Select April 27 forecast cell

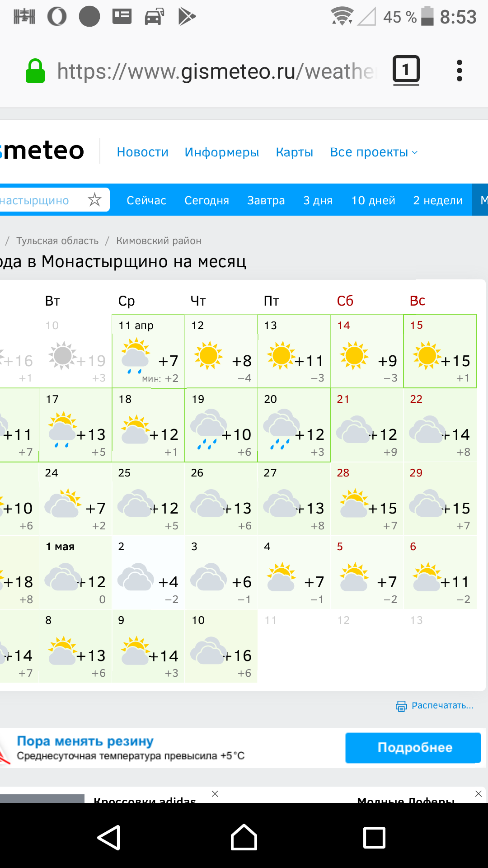pyautogui.click(x=294, y=499)
